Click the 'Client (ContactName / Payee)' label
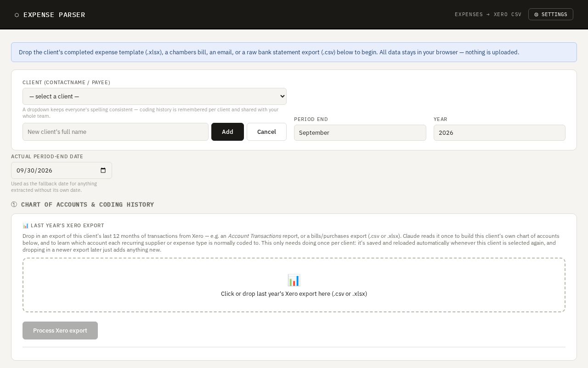The width and height of the screenshot is (588, 368). (66, 82)
